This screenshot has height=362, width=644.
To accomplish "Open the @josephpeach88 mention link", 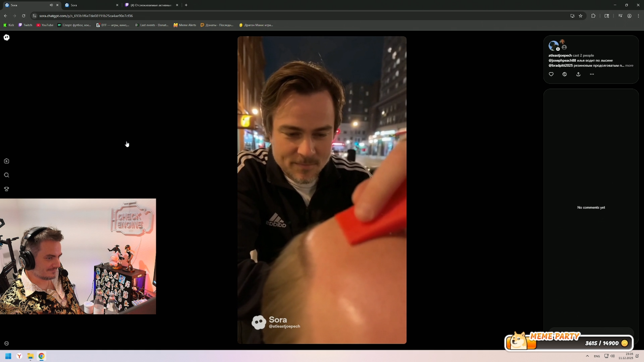I will [562, 61].
